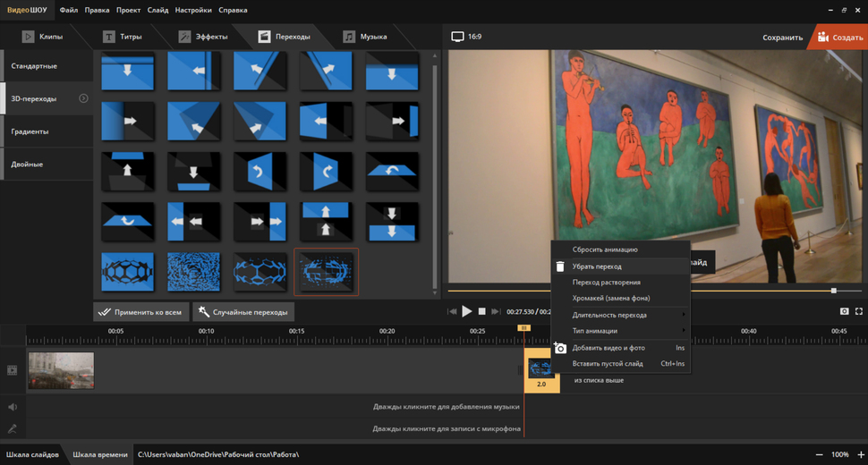Click the transitions panel scrollbar
The image size is (868, 465).
click(435, 174)
